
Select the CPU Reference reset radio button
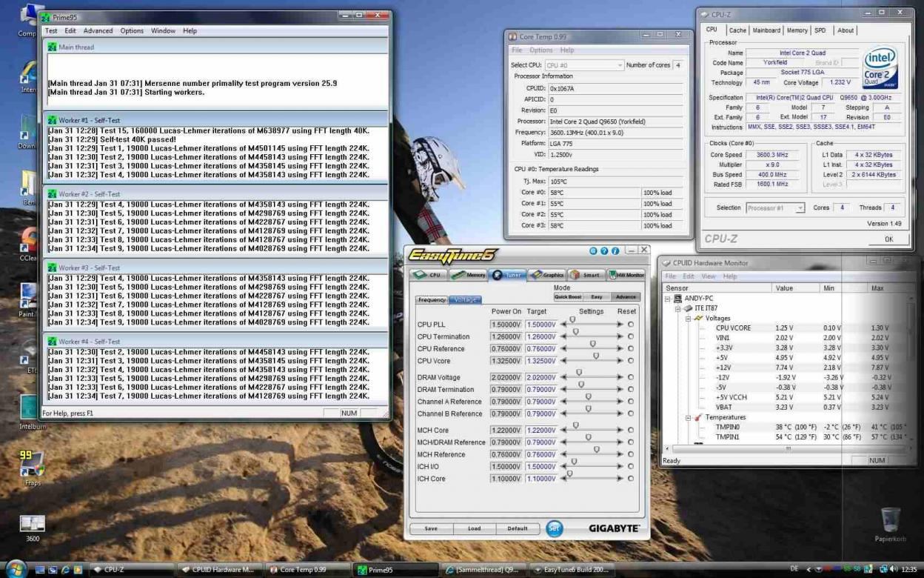click(x=631, y=348)
